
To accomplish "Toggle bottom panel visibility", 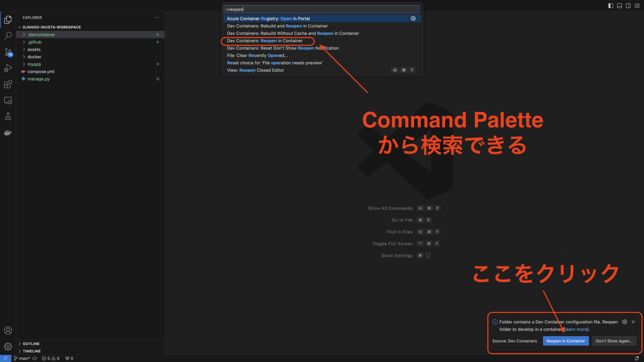I will (x=620, y=6).
